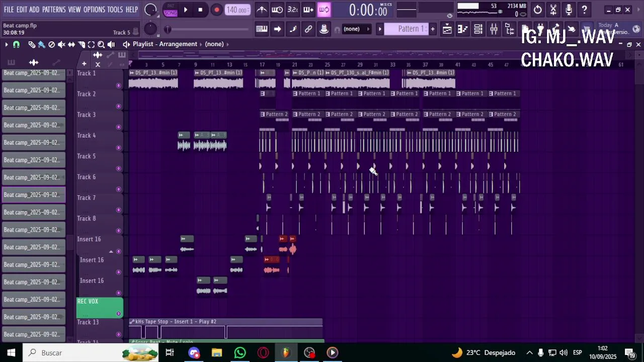Open the playlist options menu arrow

(x=6, y=44)
